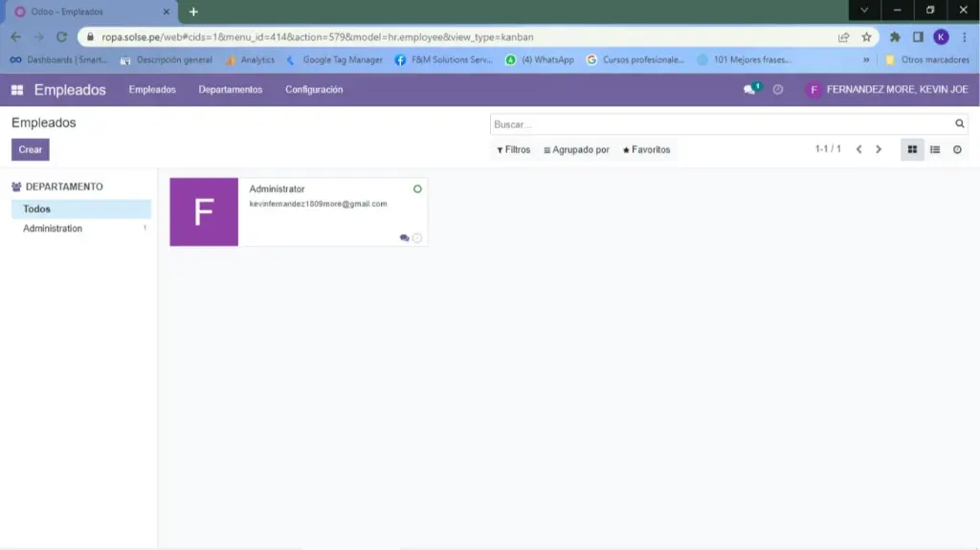Click chat icon on Administrator card
Viewport: 980px width, 550px height.
(404, 238)
